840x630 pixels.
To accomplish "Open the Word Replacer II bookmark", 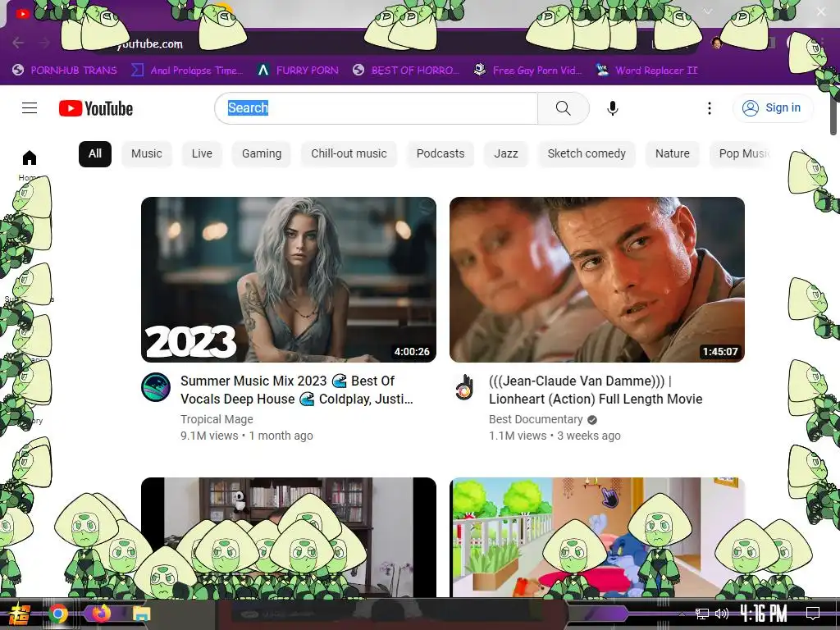I will coord(646,71).
